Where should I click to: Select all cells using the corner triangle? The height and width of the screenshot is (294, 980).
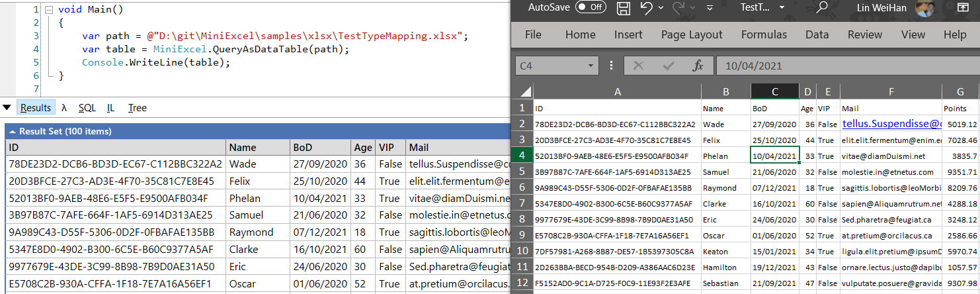click(526, 92)
